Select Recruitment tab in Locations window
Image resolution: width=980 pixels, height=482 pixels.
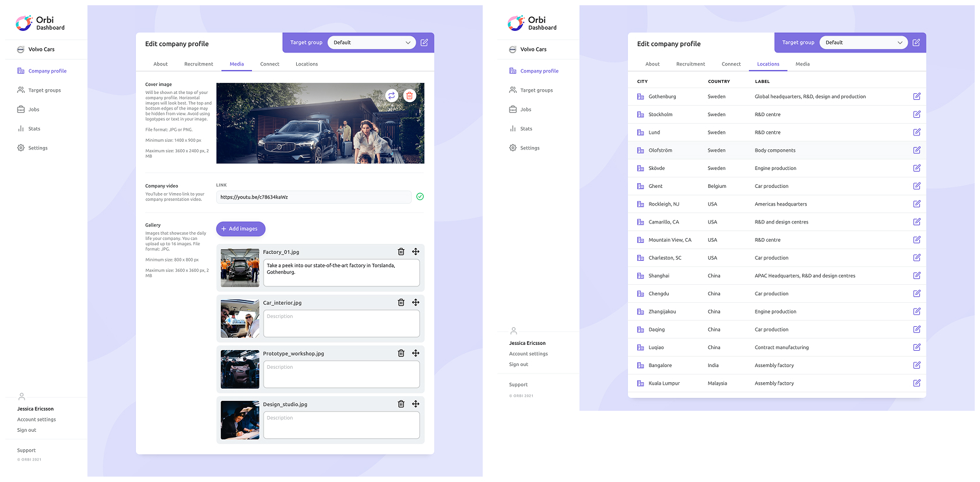coord(691,64)
